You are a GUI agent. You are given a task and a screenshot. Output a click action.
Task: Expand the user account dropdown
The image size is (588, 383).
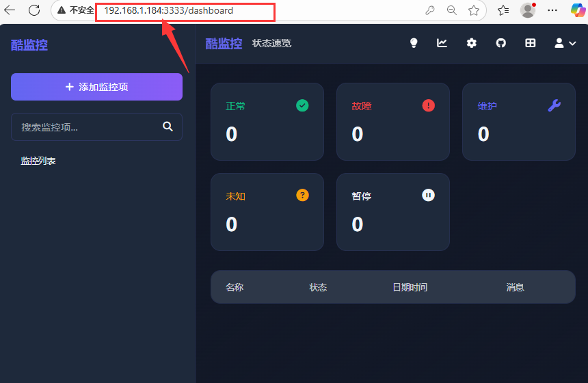565,43
